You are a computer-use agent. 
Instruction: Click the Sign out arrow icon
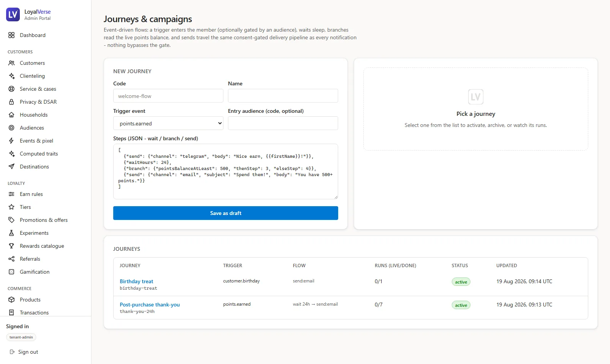tap(12, 352)
